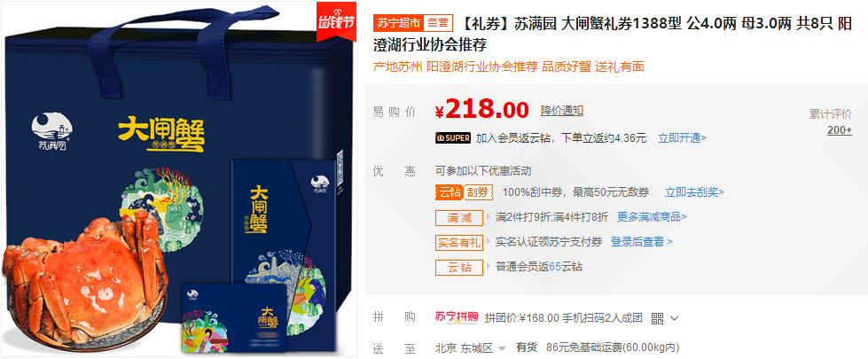Select the 满减 promotion tag
The image size is (868, 359).
(x=459, y=217)
